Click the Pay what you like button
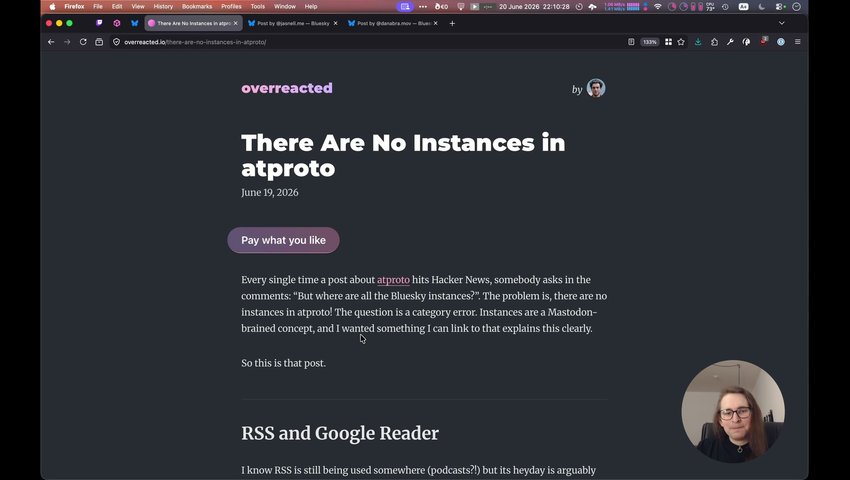The height and width of the screenshot is (480, 850). click(284, 240)
